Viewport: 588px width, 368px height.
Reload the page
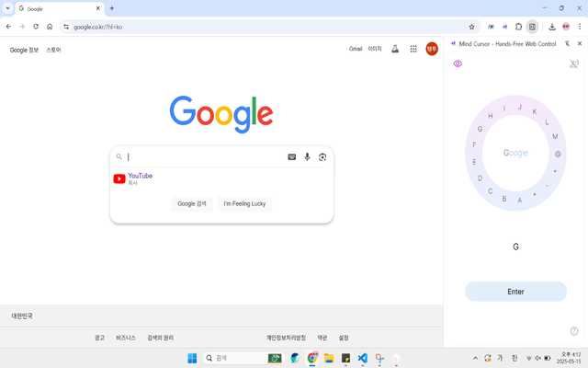pyautogui.click(x=36, y=27)
